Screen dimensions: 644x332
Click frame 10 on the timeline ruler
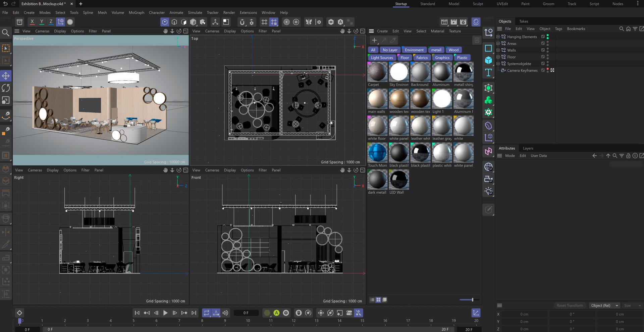point(248,321)
